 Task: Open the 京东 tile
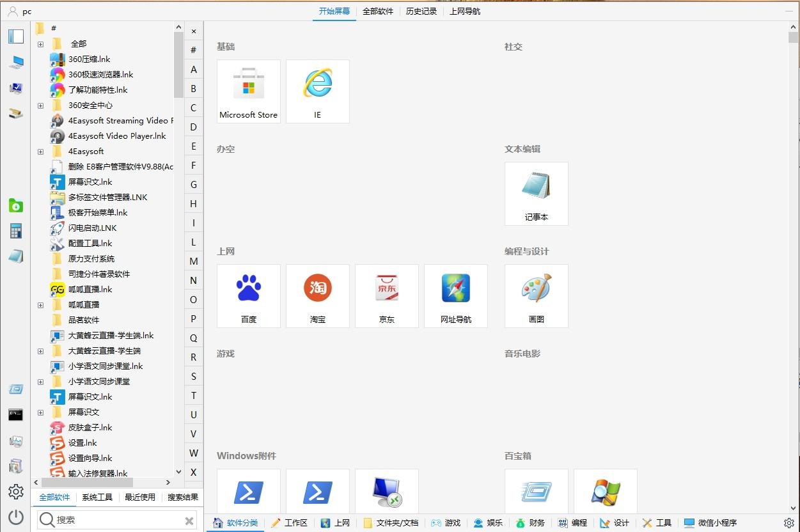[387, 296]
